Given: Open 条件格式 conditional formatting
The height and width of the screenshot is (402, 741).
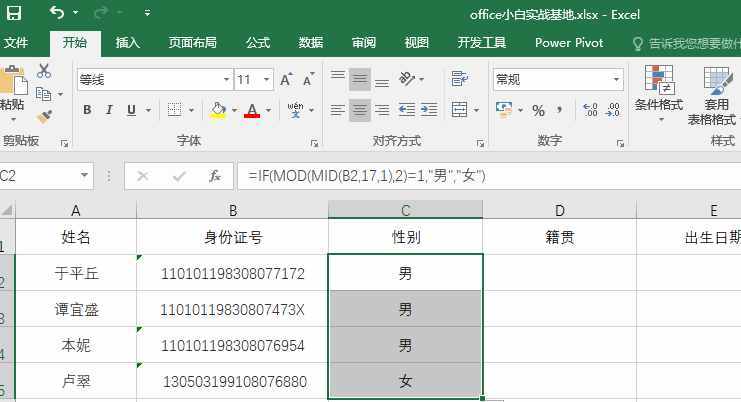Looking at the screenshot, I should 659,93.
